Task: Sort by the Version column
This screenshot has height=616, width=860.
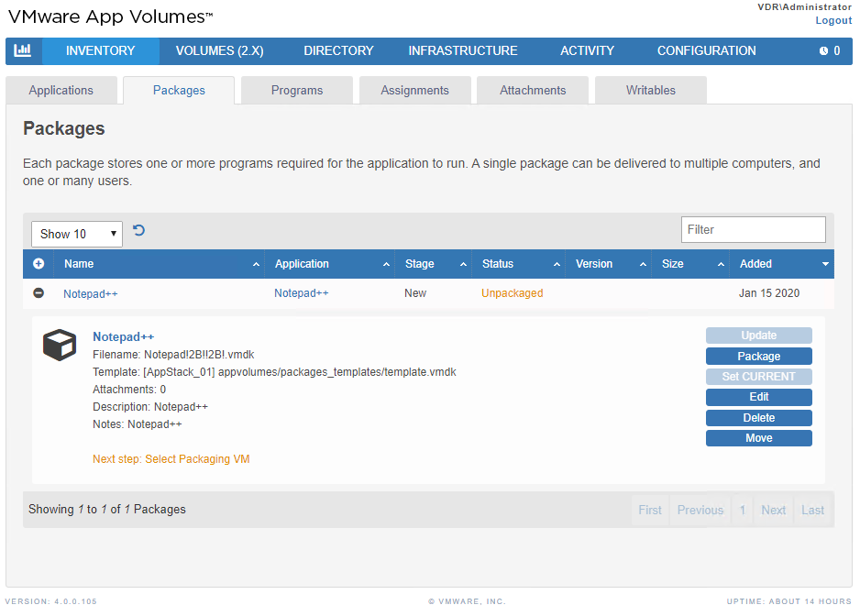Action: pos(609,264)
